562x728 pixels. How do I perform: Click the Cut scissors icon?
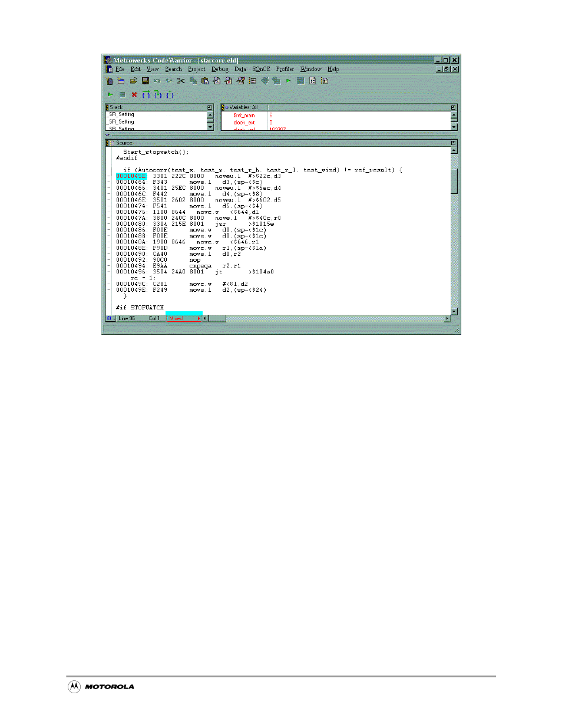coord(181,81)
